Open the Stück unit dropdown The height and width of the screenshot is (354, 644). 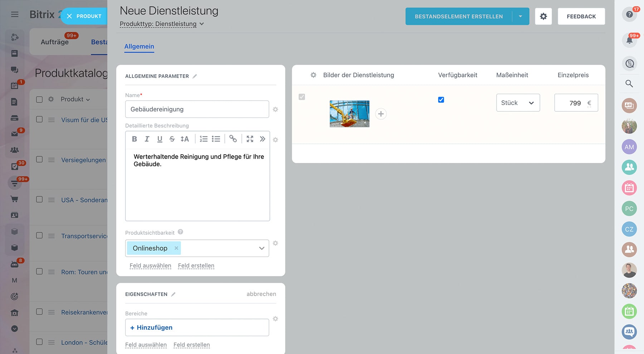pos(518,103)
